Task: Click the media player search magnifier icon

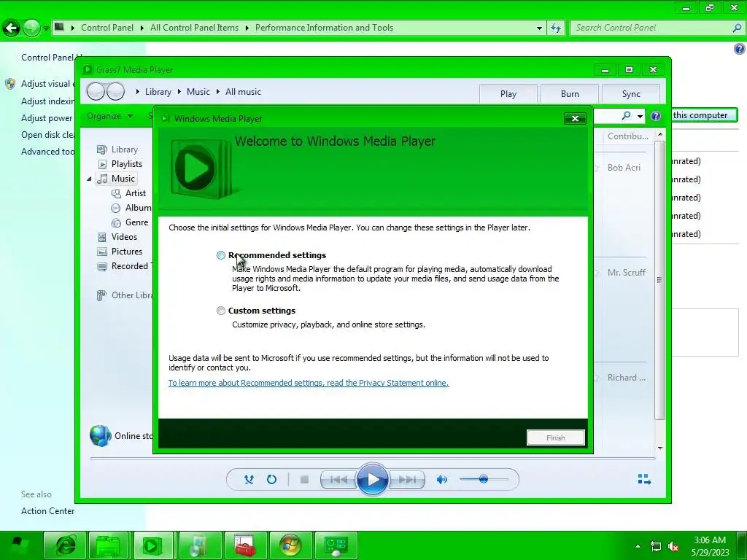Action: coord(626,116)
